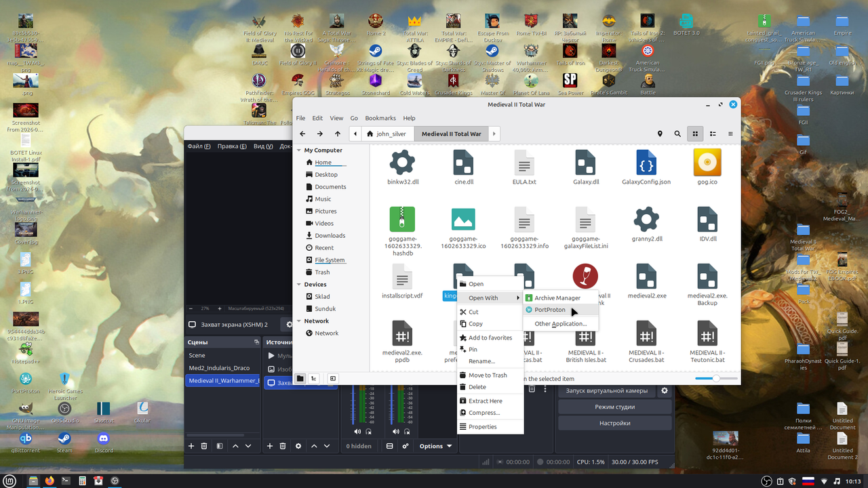Collapse the My Computer sidebar section

(x=298, y=150)
